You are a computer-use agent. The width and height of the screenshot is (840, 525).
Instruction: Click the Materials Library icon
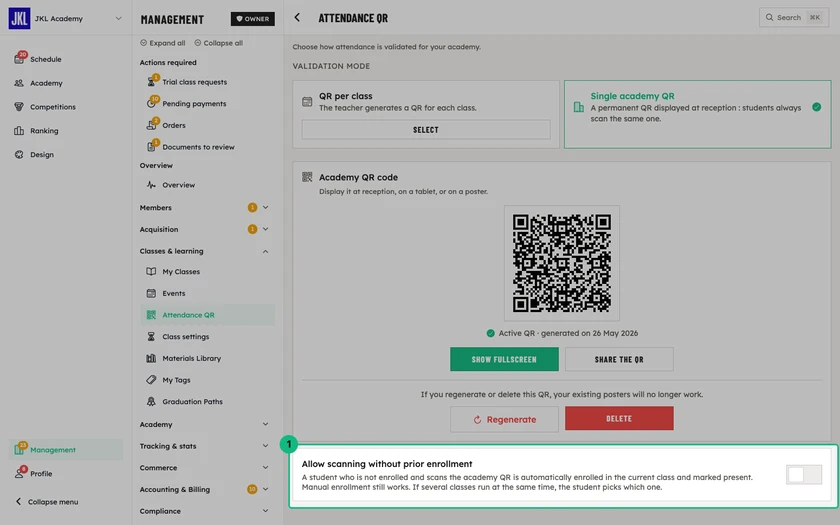tap(151, 358)
